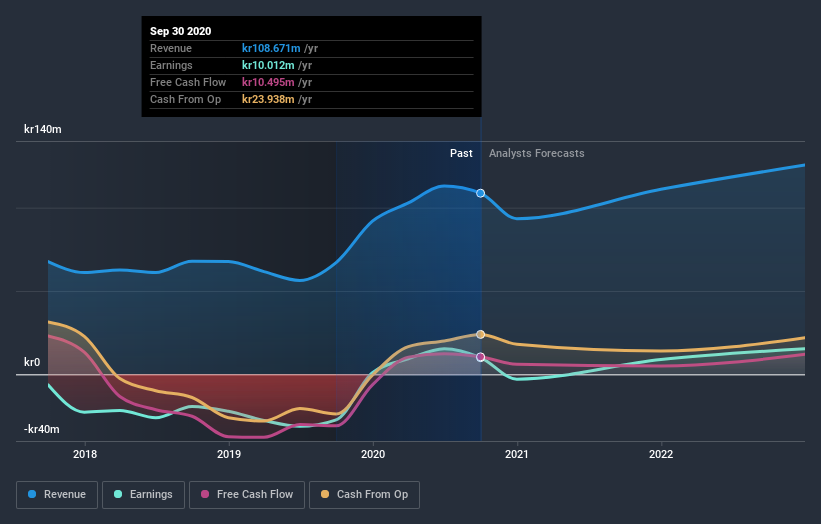The width and height of the screenshot is (821, 524).
Task: Click the Analysts Forecasts label
Action: click(537, 153)
